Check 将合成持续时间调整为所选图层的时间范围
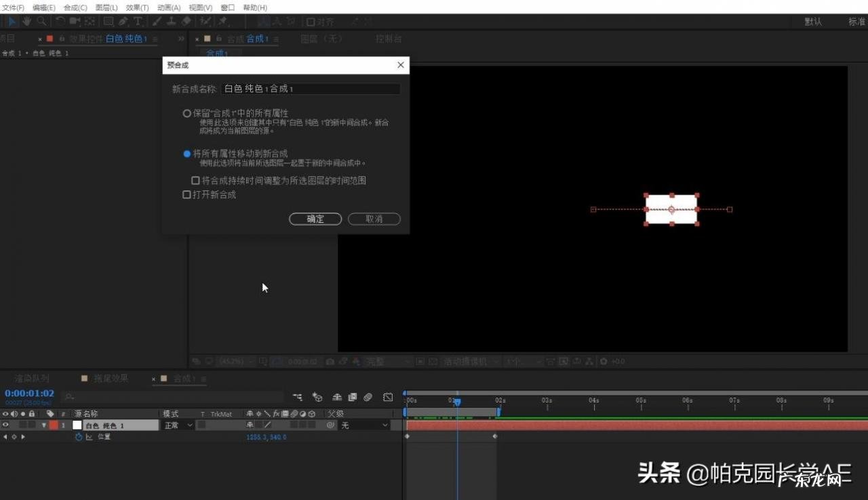The height and width of the screenshot is (500, 868). 195,180
